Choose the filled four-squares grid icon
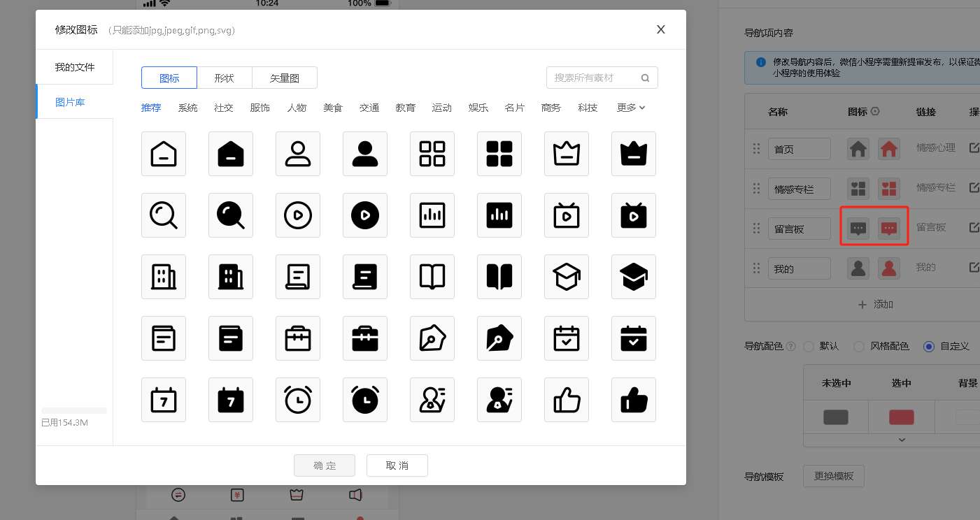Image resolution: width=980 pixels, height=520 pixels. click(x=499, y=154)
